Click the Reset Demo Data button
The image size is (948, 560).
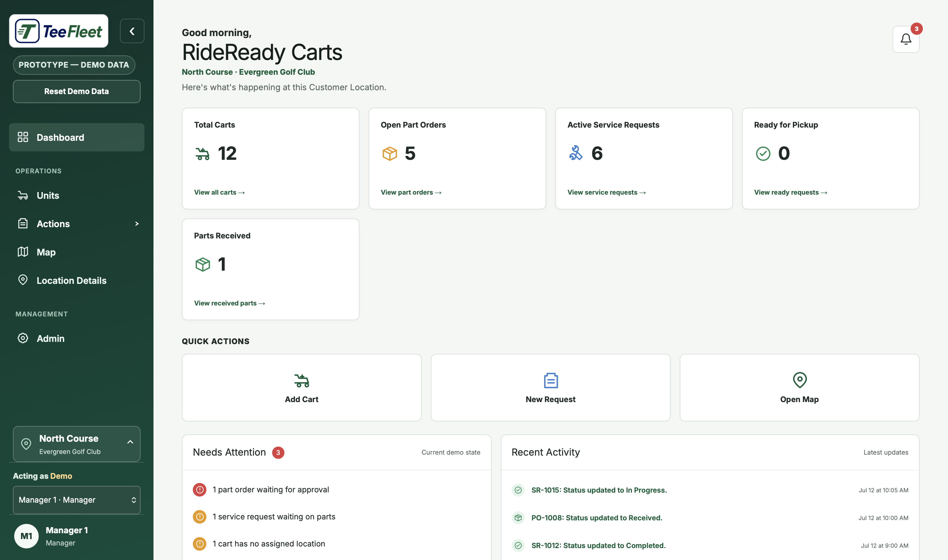tap(77, 91)
